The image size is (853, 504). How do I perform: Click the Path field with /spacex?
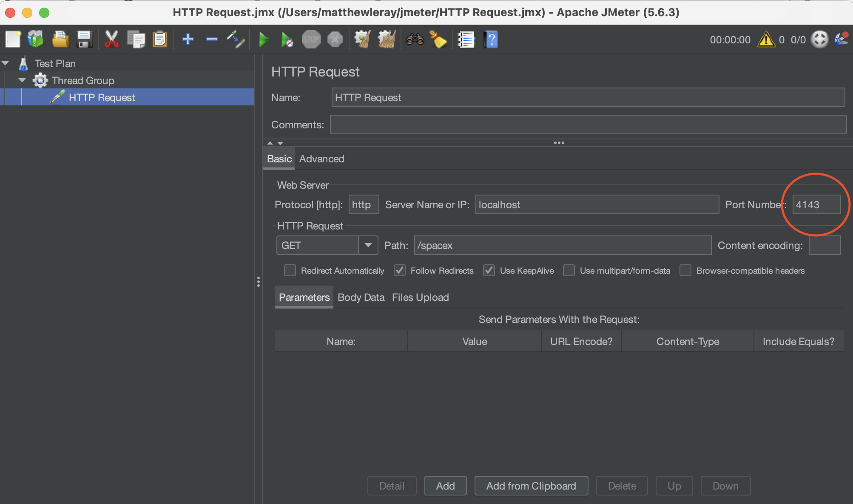563,245
